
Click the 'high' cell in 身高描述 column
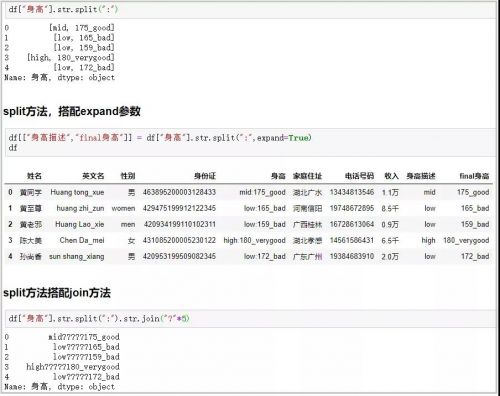(428, 240)
